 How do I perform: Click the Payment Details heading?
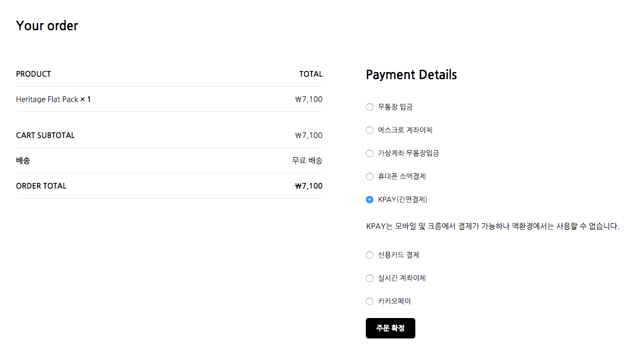click(411, 75)
